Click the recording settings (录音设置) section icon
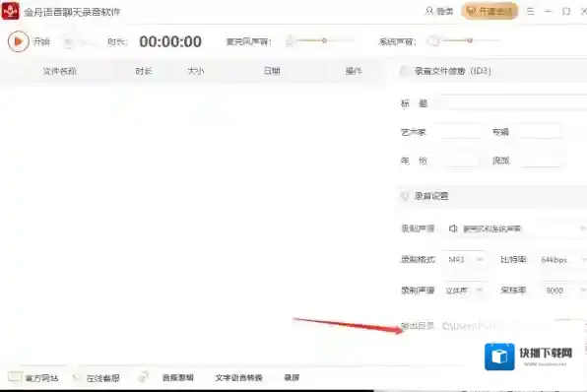 [x=405, y=196]
